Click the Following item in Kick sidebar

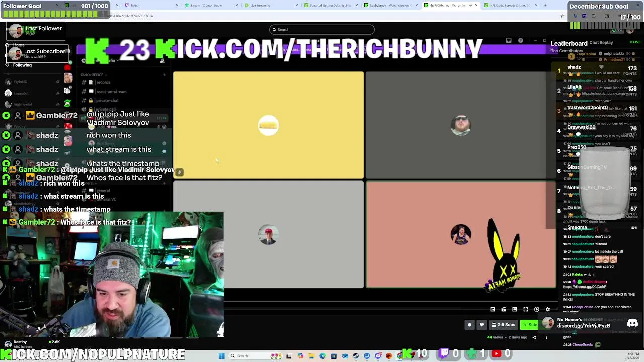(x=22, y=65)
